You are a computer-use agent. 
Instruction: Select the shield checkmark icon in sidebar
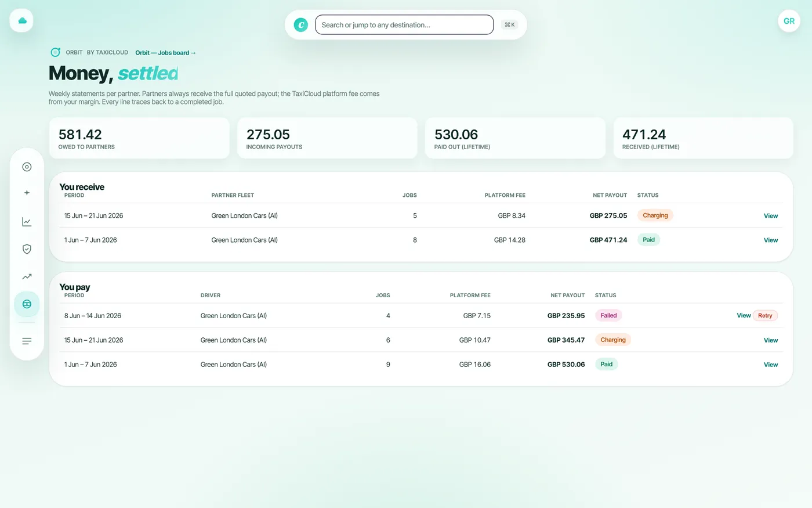tap(27, 249)
